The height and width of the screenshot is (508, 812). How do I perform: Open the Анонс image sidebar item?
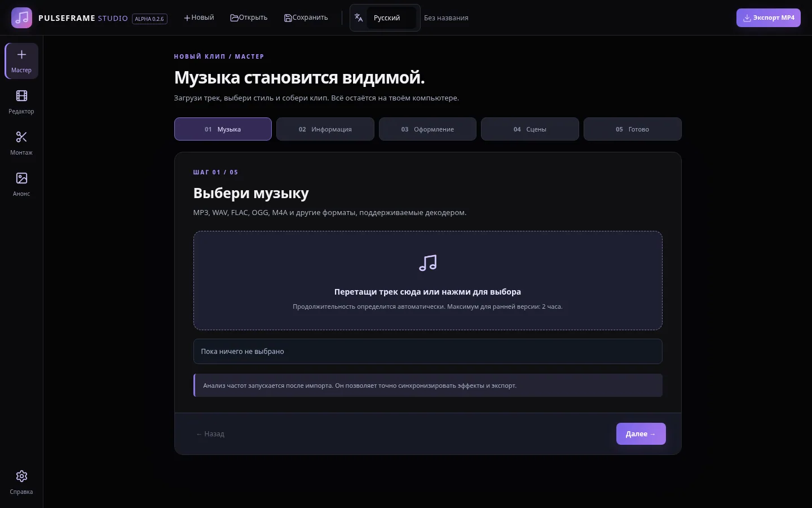pyautogui.click(x=21, y=184)
